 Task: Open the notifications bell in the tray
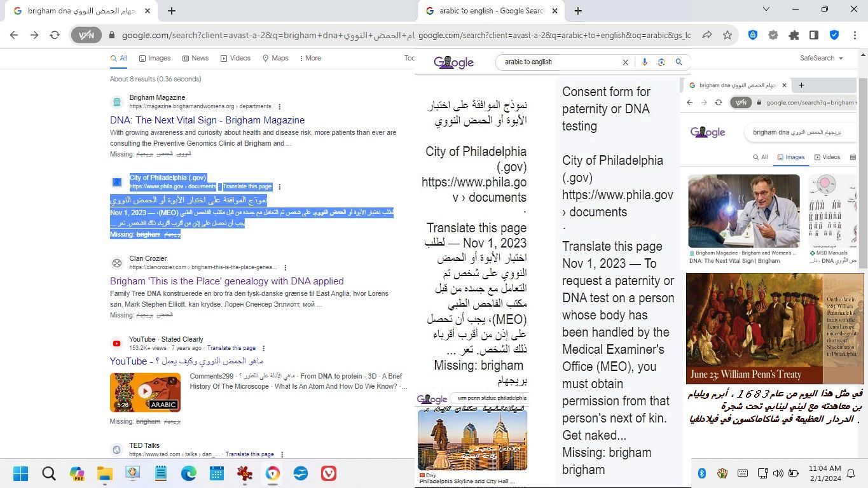point(851,473)
